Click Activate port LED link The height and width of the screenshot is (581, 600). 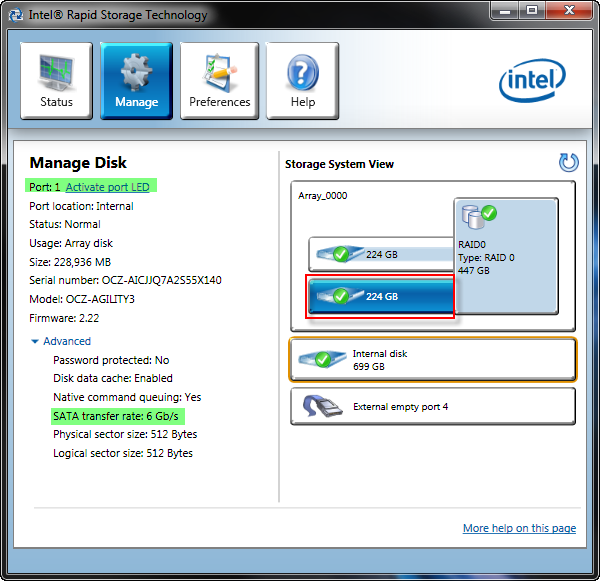[x=108, y=187]
